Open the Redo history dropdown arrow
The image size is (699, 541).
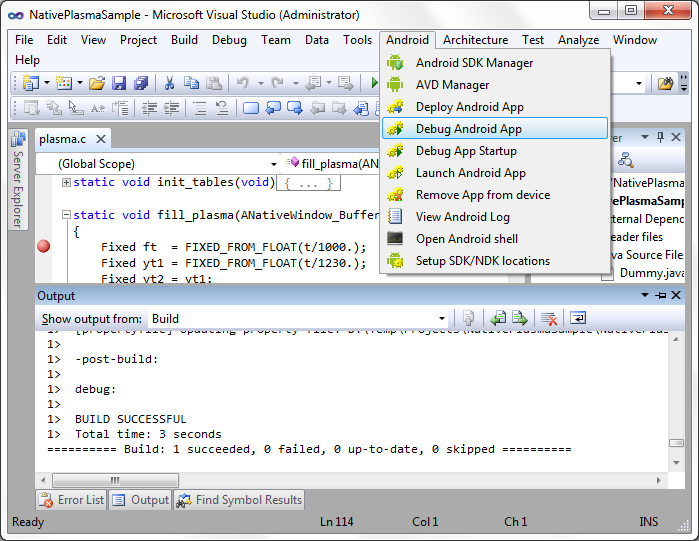tap(296, 83)
